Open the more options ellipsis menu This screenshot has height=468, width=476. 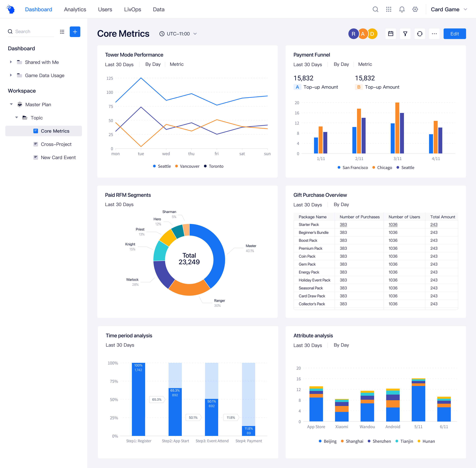coord(434,34)
